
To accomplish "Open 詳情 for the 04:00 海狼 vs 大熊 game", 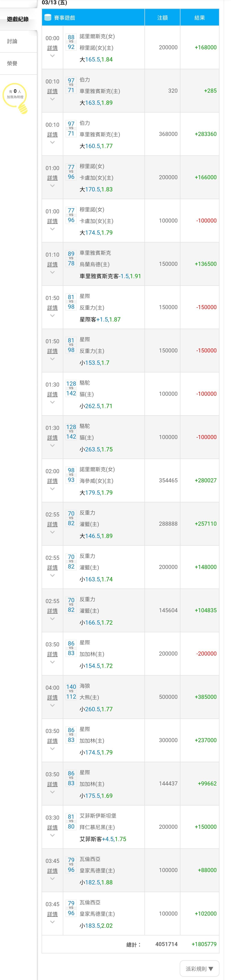I will coord(52,697).
